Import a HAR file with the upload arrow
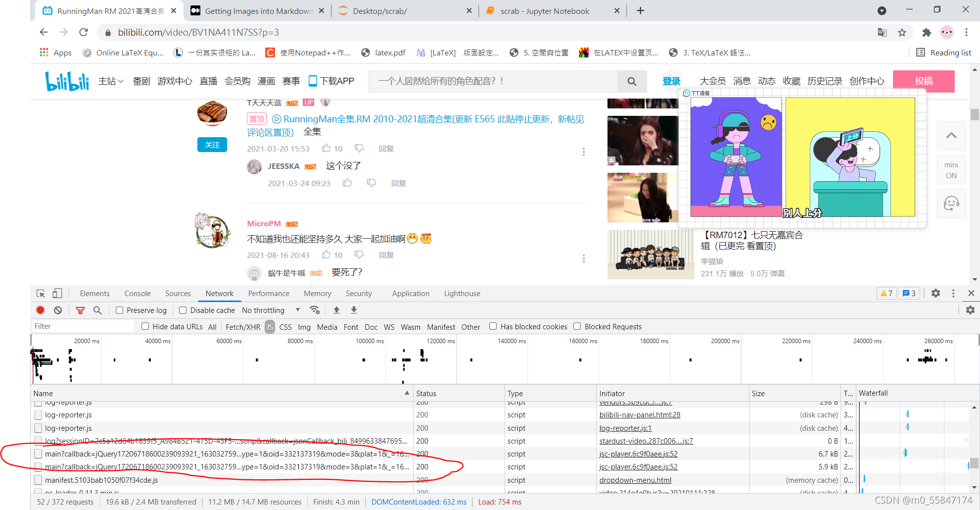 coord(336,310)
